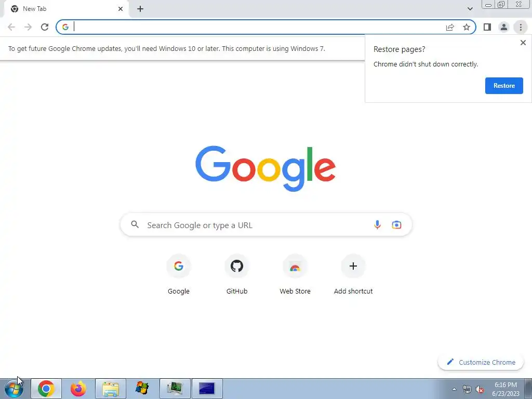Restore the previous pages
The width and height of the screenshot is (532, 399).
[504, 86]
